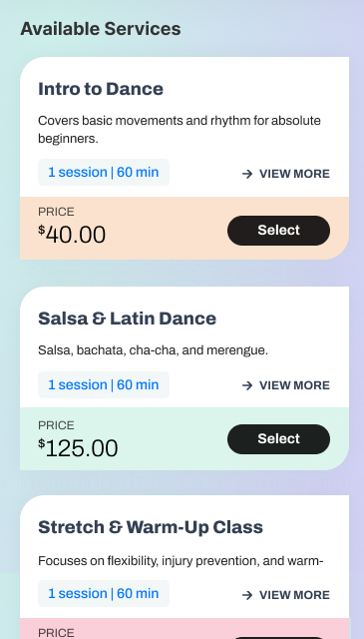Open VIEW MORE for Stretch & Warm-Up Class

(286, 595)
